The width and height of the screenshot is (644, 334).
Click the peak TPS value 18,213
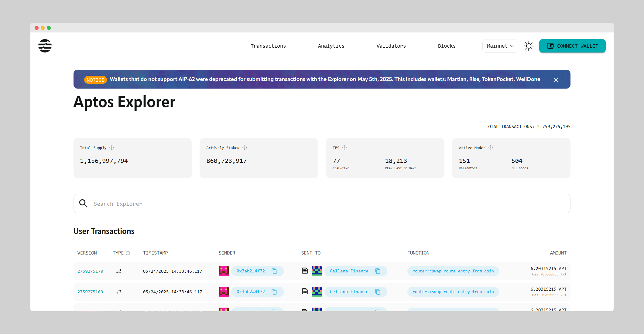(x=396, y=161)
